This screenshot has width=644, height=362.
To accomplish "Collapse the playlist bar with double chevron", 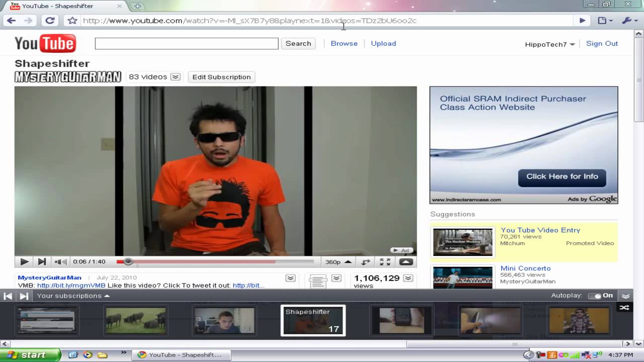I will [625, 296].
